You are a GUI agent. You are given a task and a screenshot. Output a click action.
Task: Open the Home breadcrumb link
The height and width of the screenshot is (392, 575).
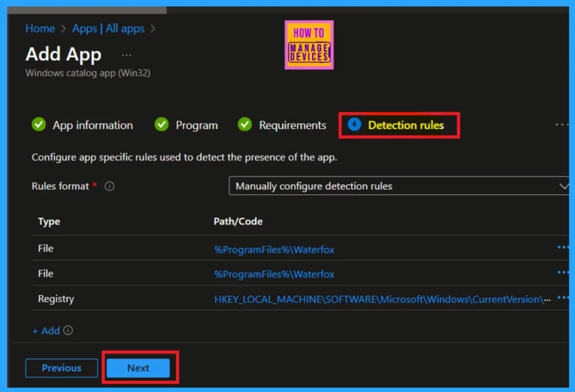tap(40, 28)
